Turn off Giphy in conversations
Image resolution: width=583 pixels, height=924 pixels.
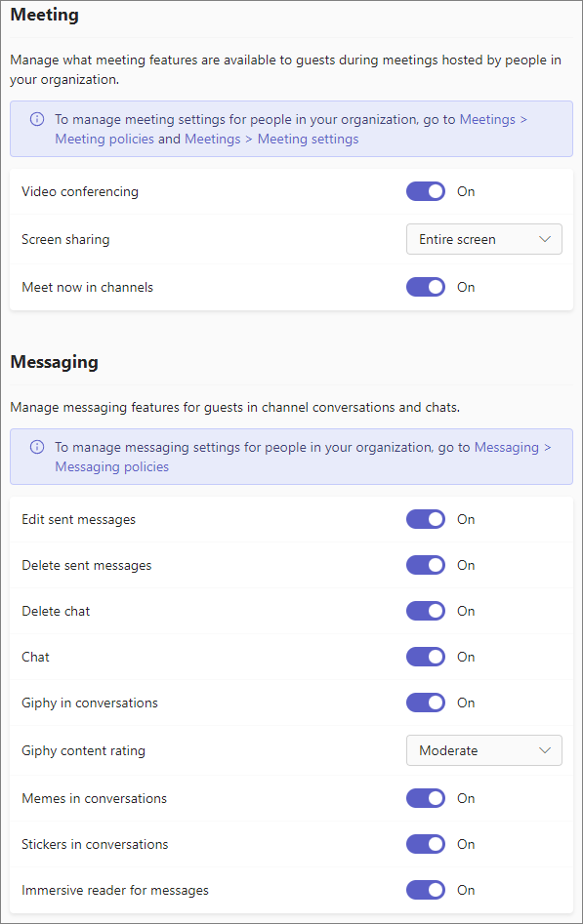click(426, 703)
